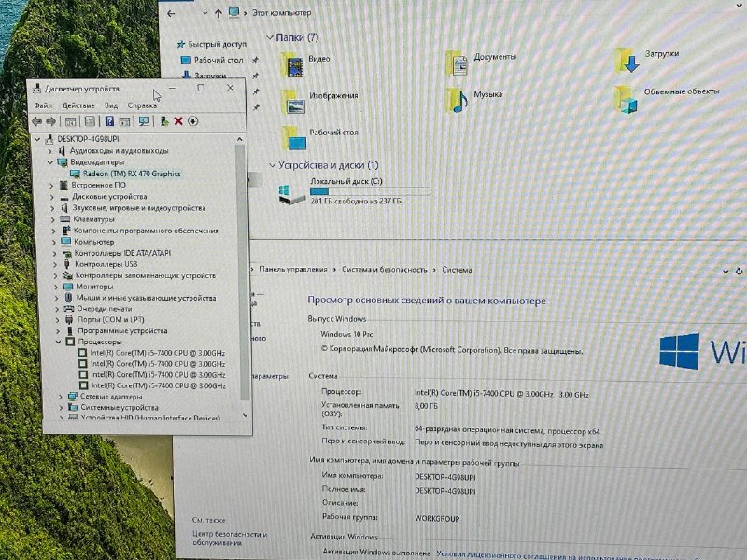747x560 pixels.
Task: Maximize the Device Manager window
Action: pos(201,88)
